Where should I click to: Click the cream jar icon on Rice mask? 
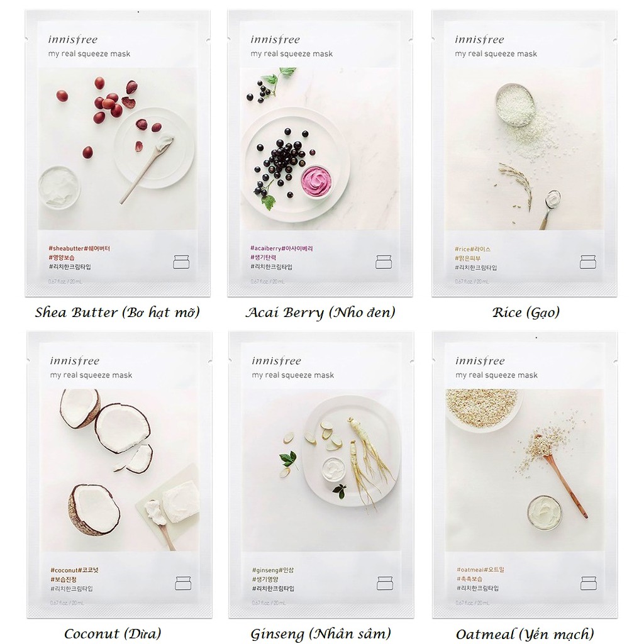[588, 262]
